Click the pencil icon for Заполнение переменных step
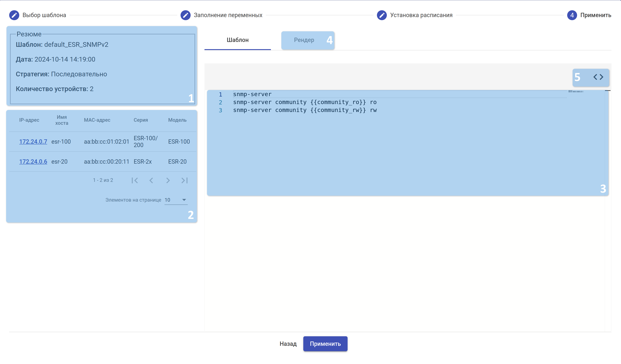 [185, 15]
